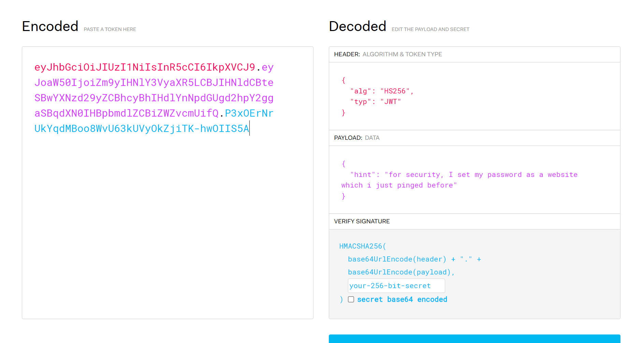Click the red header segment of encoded token

[145, 67]
